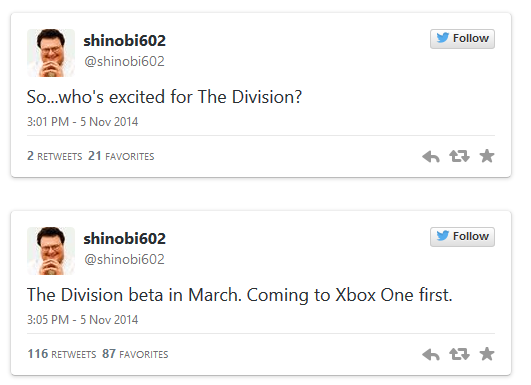The width and height of the screenshot is (531, 385).
Task: Favorite The Division beta in March tweet
Action: pyautogui.click(x=487, y=354)
